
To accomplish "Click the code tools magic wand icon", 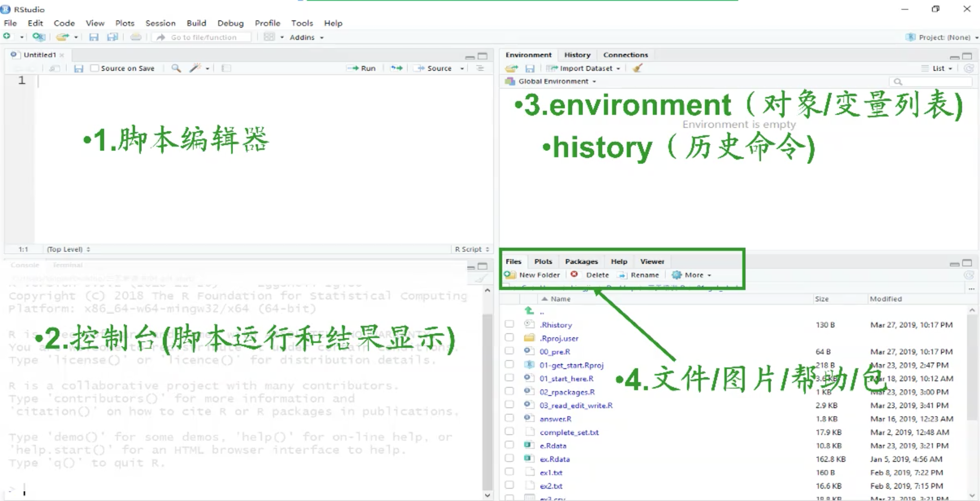I will coord(195,68).
